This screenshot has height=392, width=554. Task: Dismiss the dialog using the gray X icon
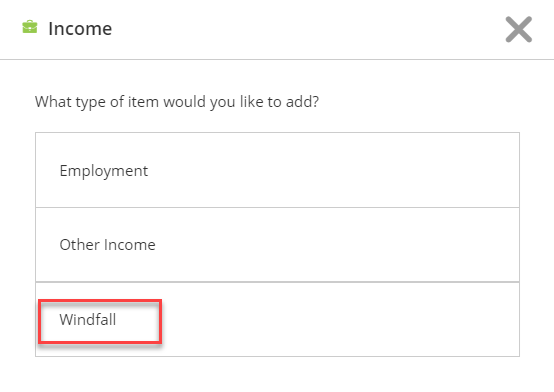518,29
